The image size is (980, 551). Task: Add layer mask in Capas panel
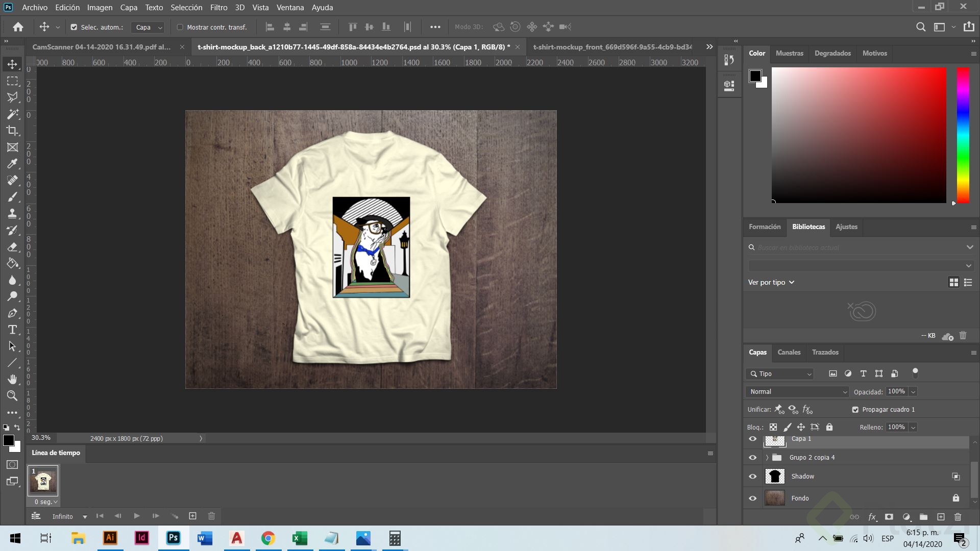tap(889, 517)
